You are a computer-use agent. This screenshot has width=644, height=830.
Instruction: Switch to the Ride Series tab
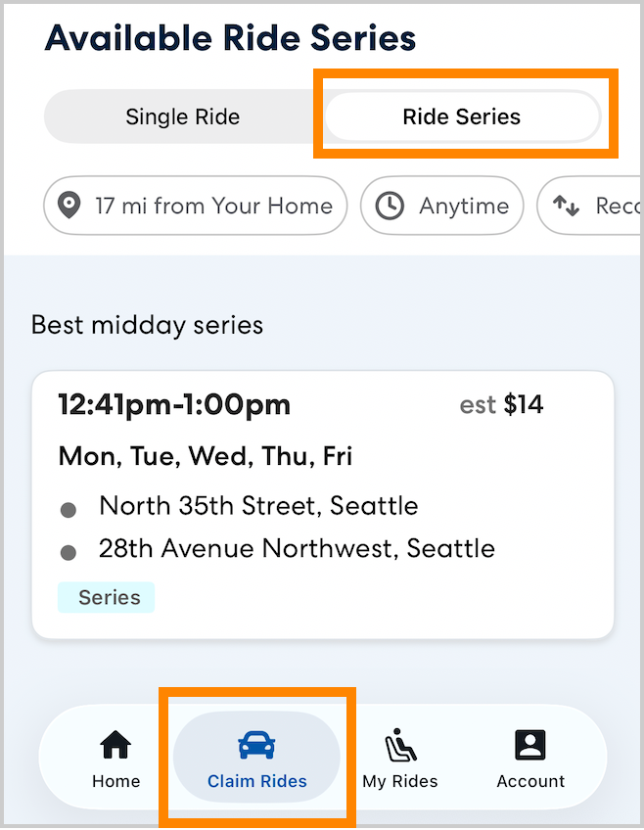click(461, 116)
